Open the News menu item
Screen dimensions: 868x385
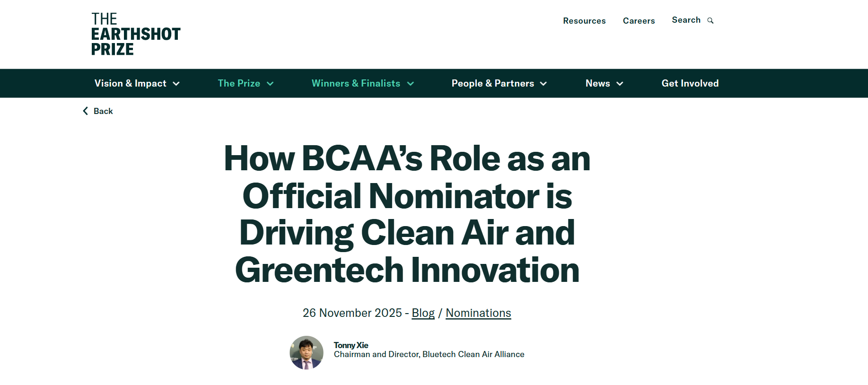597,83
